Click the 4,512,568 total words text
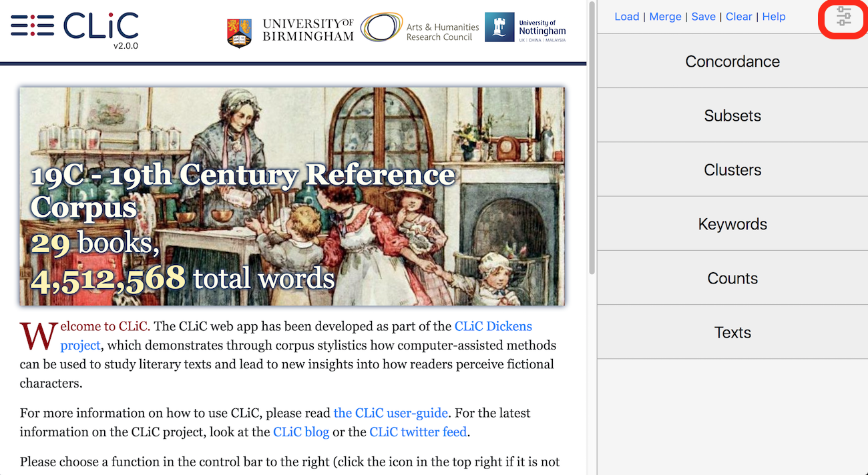868x475 pixels. [x=182, y=278]
